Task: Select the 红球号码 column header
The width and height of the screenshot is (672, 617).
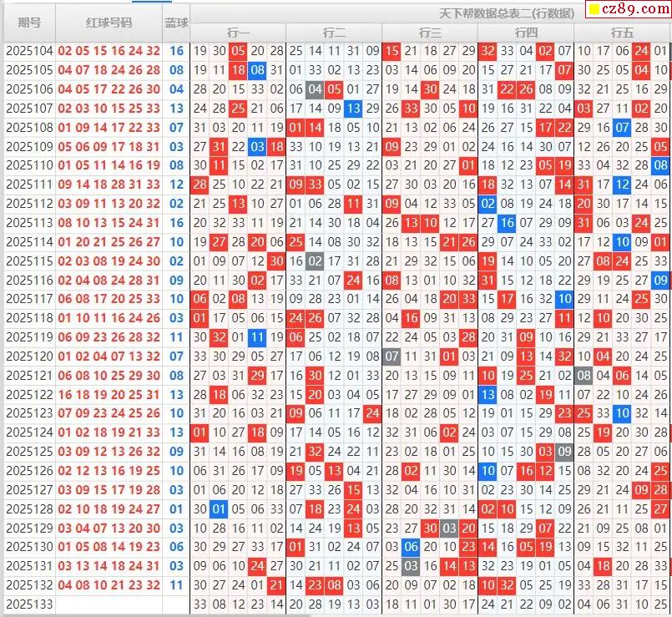Action: pyautogui.click(x=109, y=23)
